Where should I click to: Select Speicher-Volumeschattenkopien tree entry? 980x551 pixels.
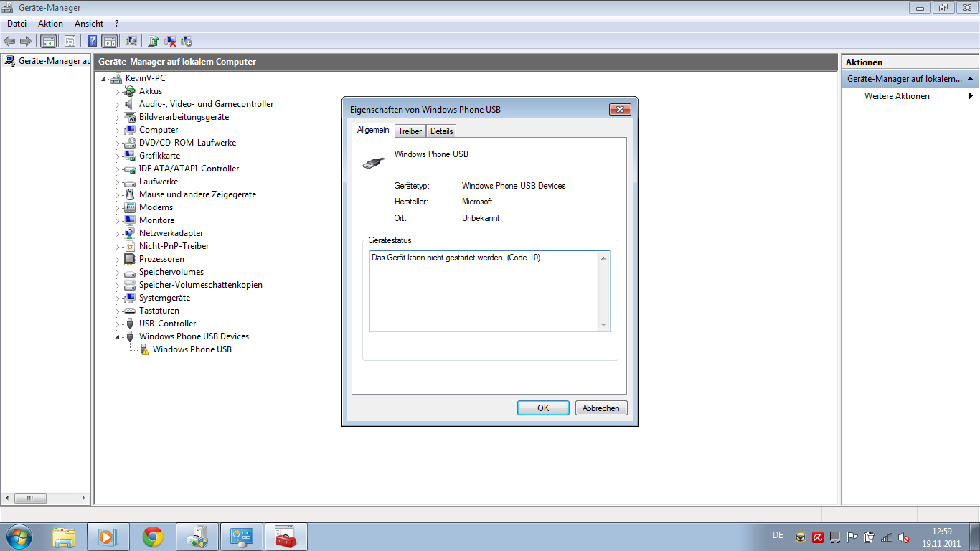pos(201,285)
